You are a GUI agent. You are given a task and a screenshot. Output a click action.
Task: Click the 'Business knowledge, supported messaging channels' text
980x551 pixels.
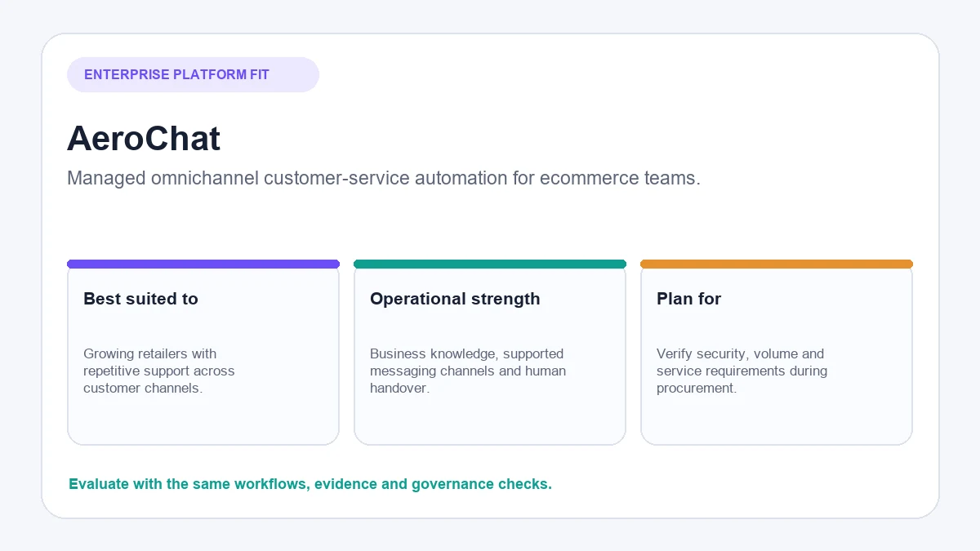point(468,371)
